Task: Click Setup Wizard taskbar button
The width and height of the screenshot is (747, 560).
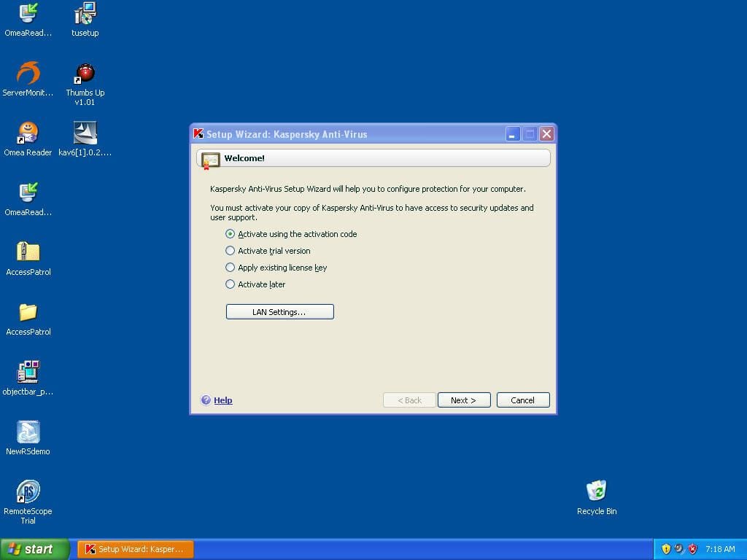Action: pos(135,549)
